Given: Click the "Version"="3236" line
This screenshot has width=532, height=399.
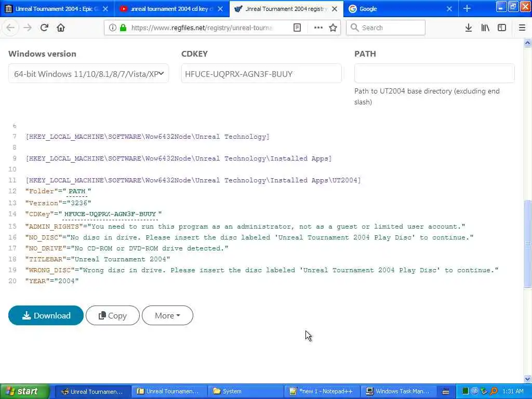Looking at the screenshot, I should [58, 203].
